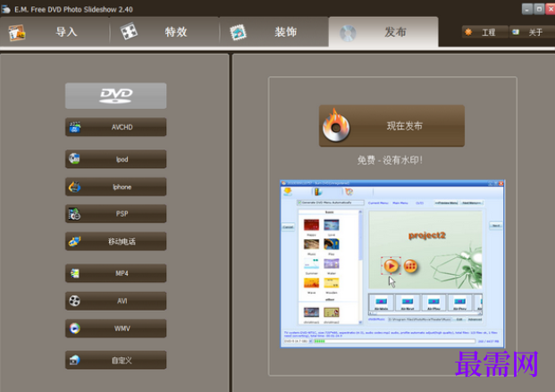Click the PSP console icon
This screenshot has width=555, height=392.
74,213
